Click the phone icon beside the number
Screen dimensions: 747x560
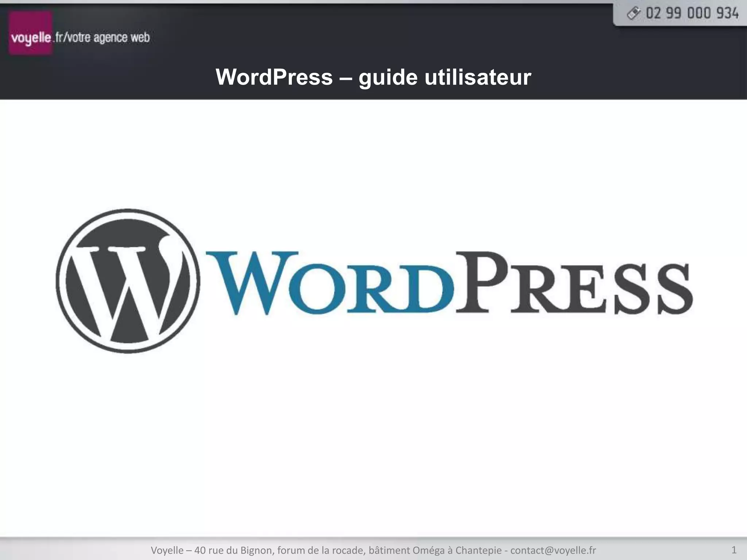(634, 13)
